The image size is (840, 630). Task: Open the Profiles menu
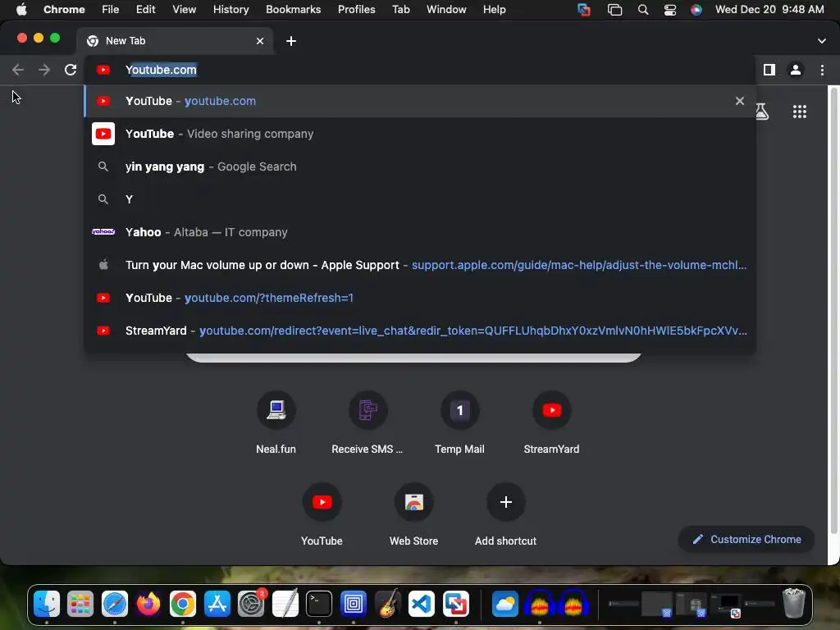[x=356, y=10]
